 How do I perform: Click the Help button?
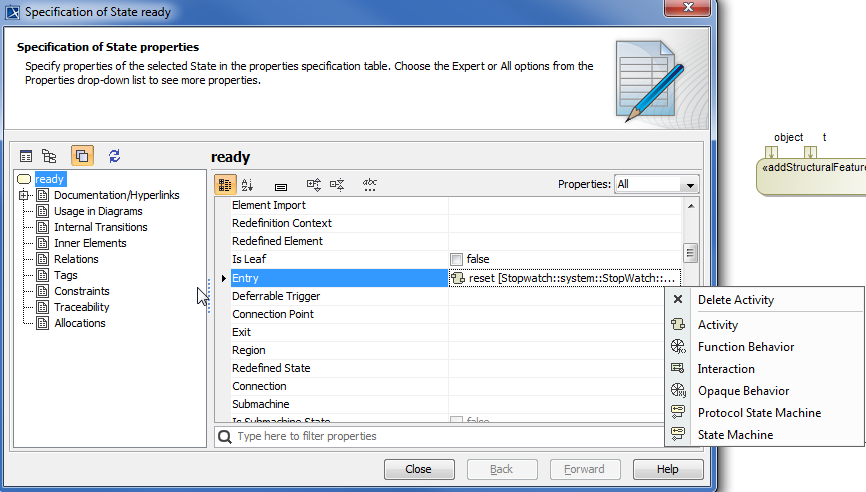pyautogui.click(x=668, y=469)
